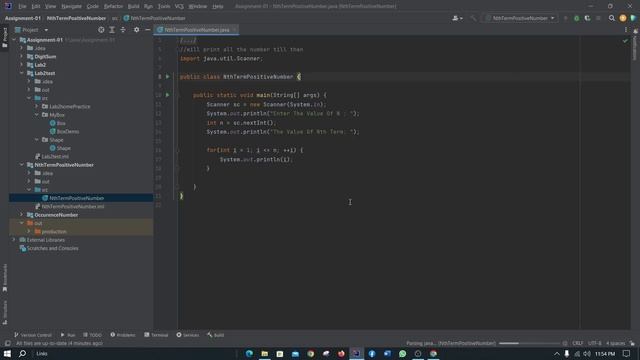
Task: Click the green Debug bug icon
Action: [576, 18]
